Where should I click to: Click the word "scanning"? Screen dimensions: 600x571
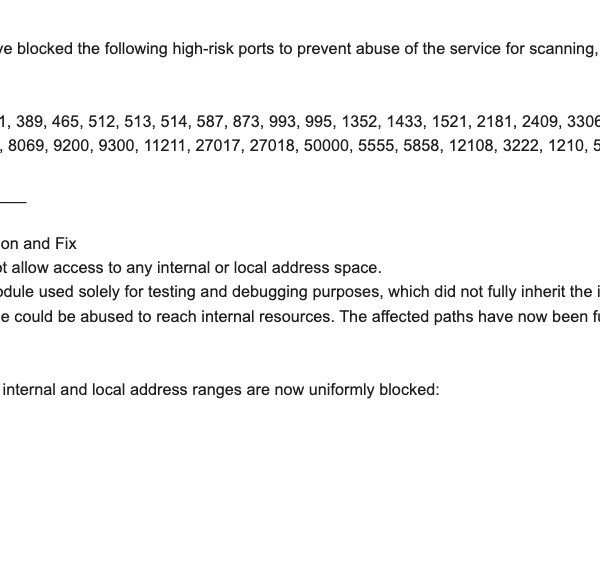coord(561,49)
